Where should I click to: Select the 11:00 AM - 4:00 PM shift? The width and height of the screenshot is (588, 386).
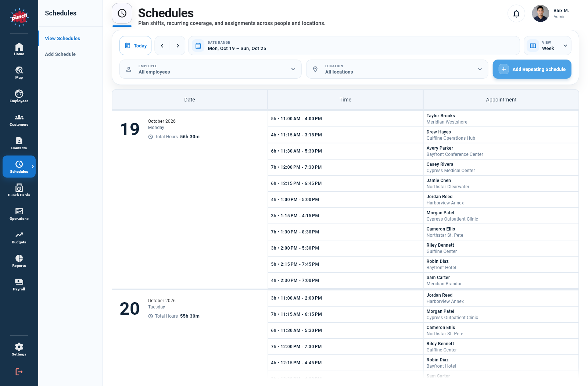coord(345,119)
